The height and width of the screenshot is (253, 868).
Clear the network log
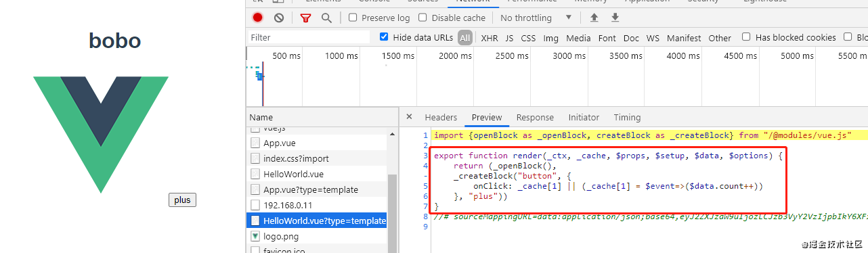279,18
